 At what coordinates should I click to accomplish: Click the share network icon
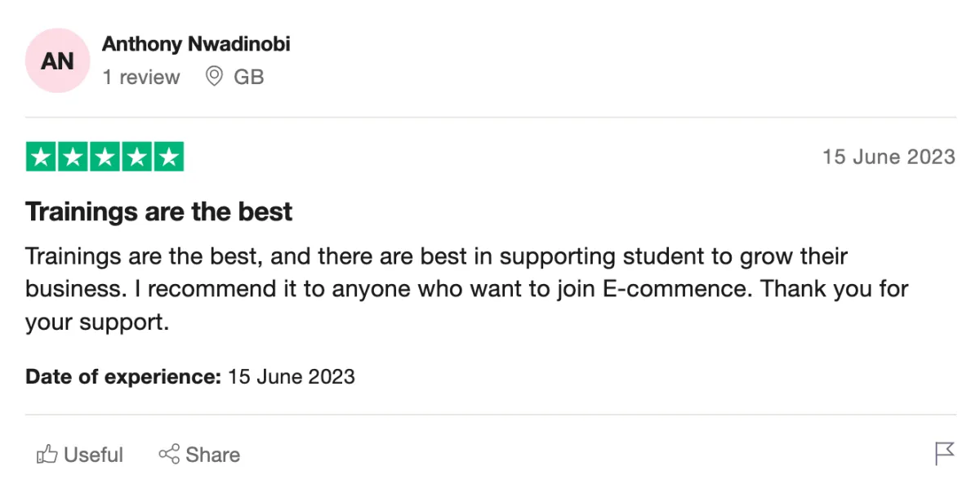click(169, 455)
